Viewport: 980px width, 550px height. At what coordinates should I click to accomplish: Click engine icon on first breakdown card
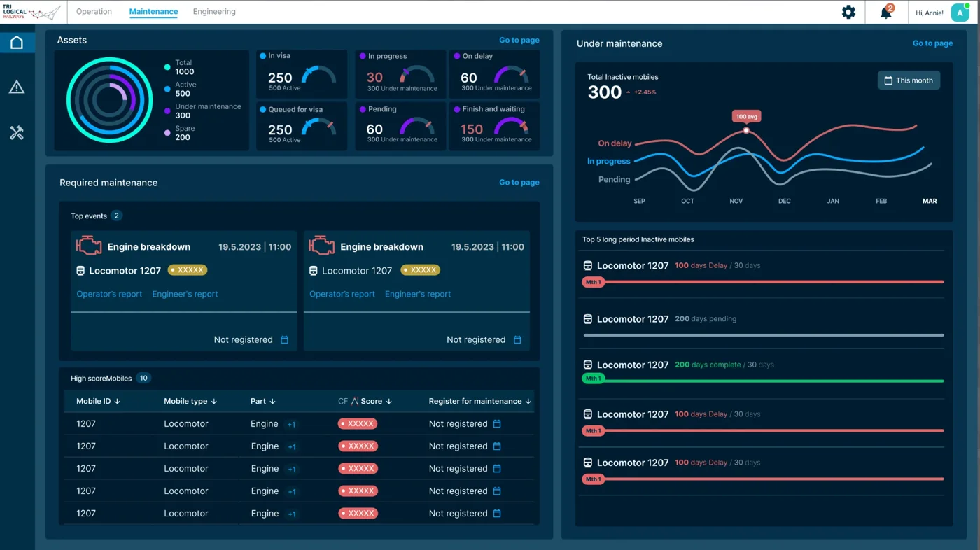tap(89, 246)
